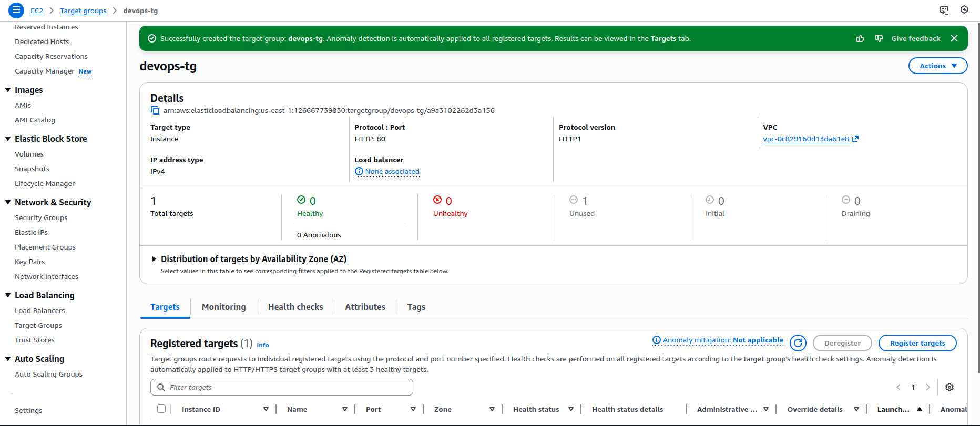Go to previous page of targets
Image resolution: width=980 pixels, height=426 pixels.
point(899,387)
